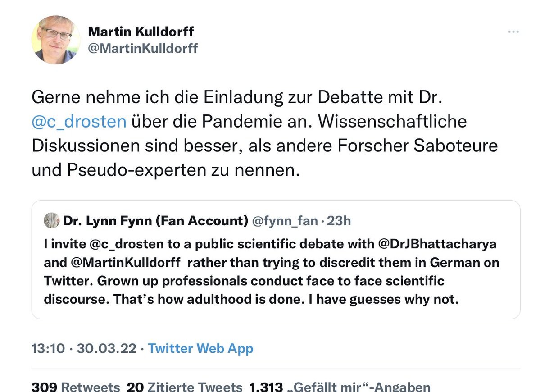540x392 pixels.
Task: Open Martin Kulldorff display name profile
Action: (x=141, y=32)
